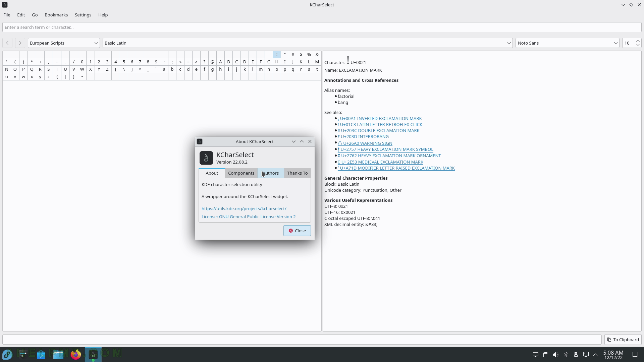644x362 pixels.
Task: Click the Close button in About dialog
Action: pos(297,231)
